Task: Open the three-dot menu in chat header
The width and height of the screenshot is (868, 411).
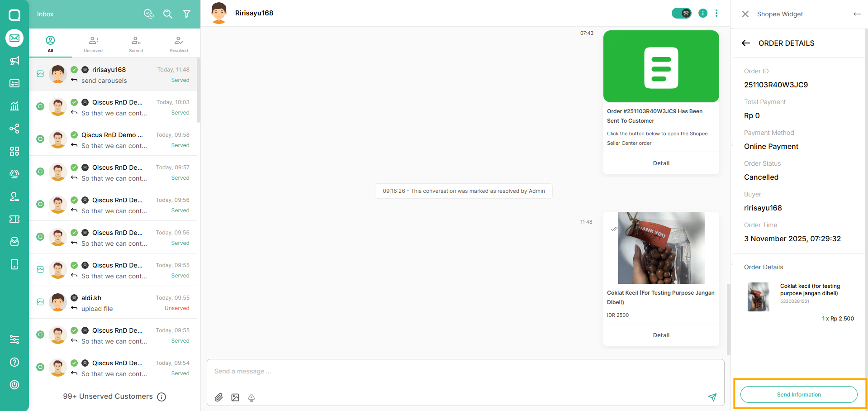Action: click(x=716, y=13)
